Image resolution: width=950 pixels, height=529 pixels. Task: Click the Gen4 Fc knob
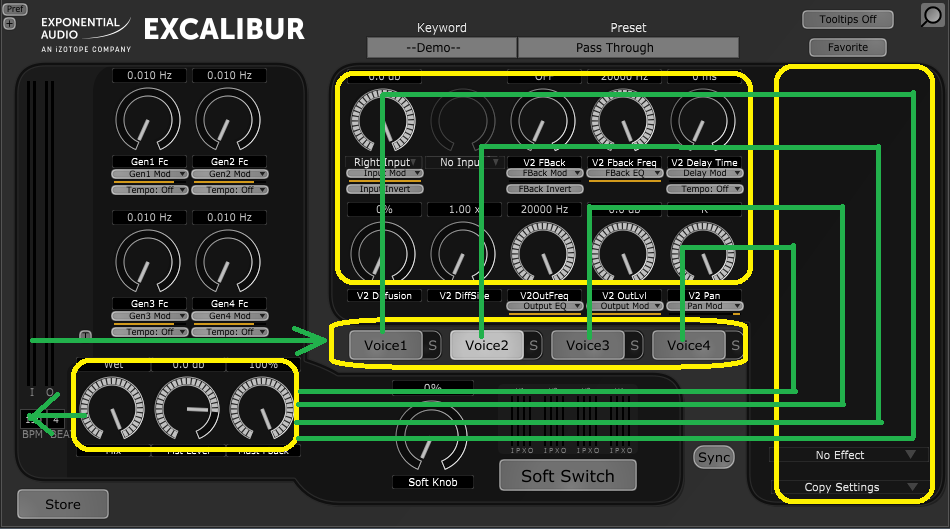(228, 261)
